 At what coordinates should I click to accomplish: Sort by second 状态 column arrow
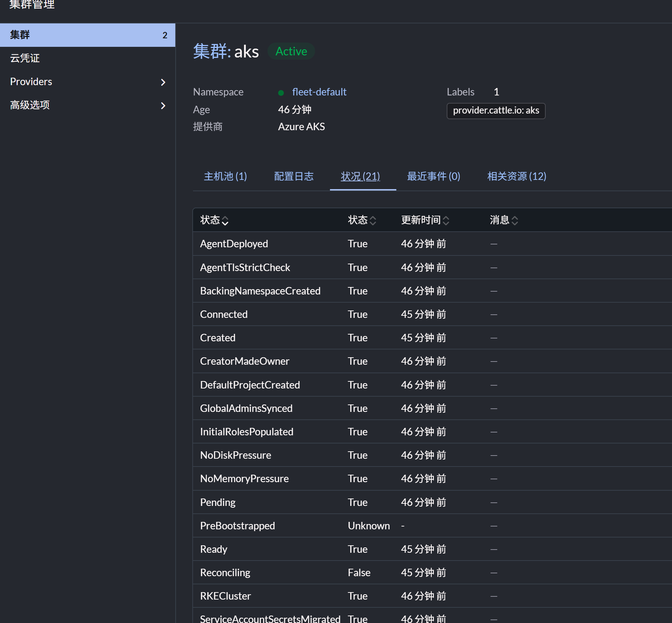click(x=373, y=220)
